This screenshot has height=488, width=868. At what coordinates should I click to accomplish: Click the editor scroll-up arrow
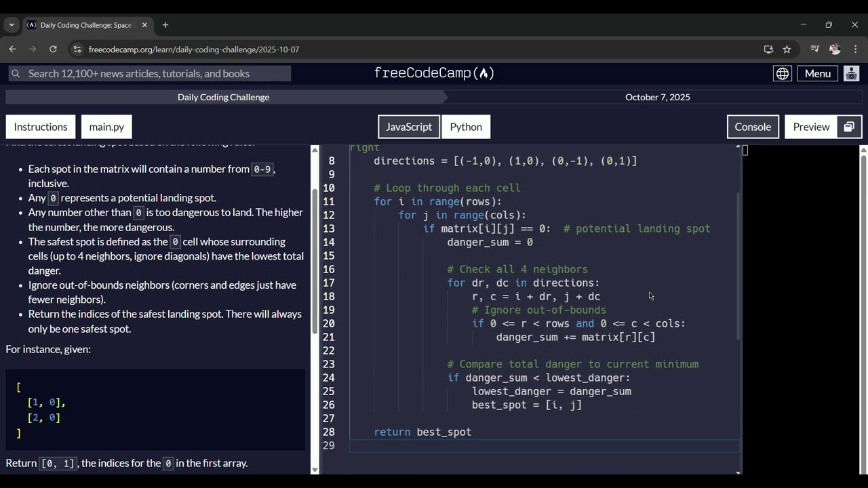(x=738, y=146)
